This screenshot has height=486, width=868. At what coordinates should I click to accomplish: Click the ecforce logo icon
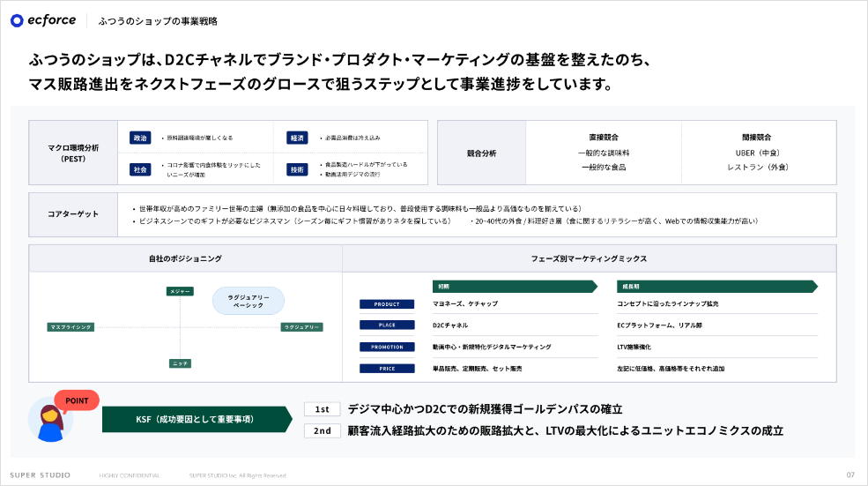pos(18,20)
